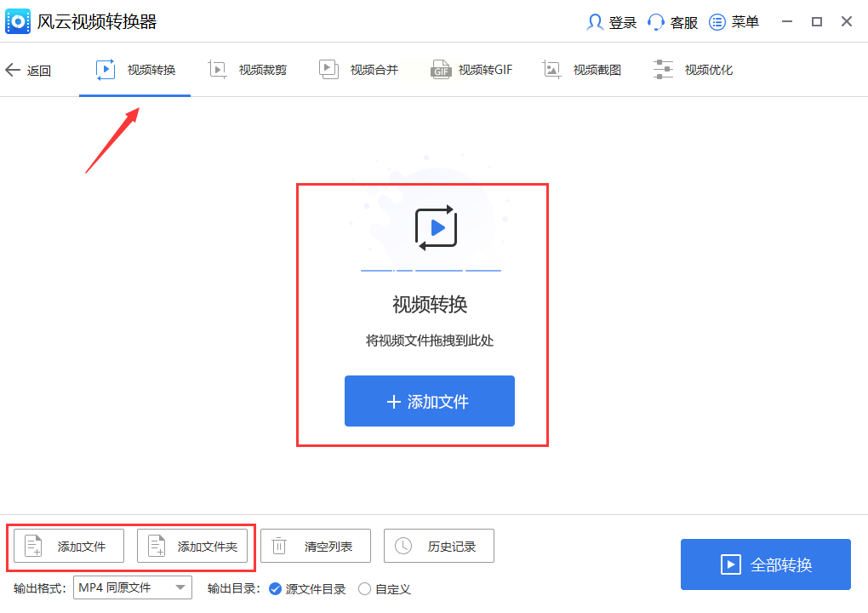The image size is (868, 613).
Task: Click the 输出目录 label
Action: pyautogui.click(x=234, y=588)
